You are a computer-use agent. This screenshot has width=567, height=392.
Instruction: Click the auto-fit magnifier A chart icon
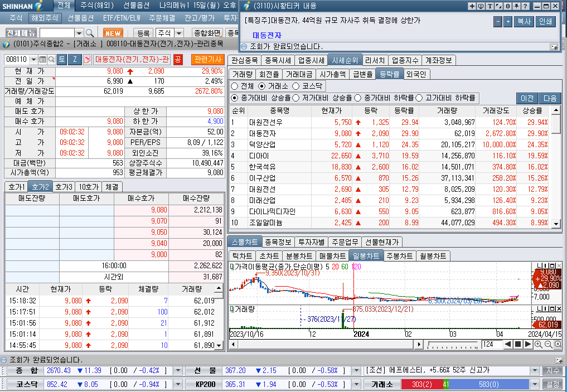click(x=558, y=344)
